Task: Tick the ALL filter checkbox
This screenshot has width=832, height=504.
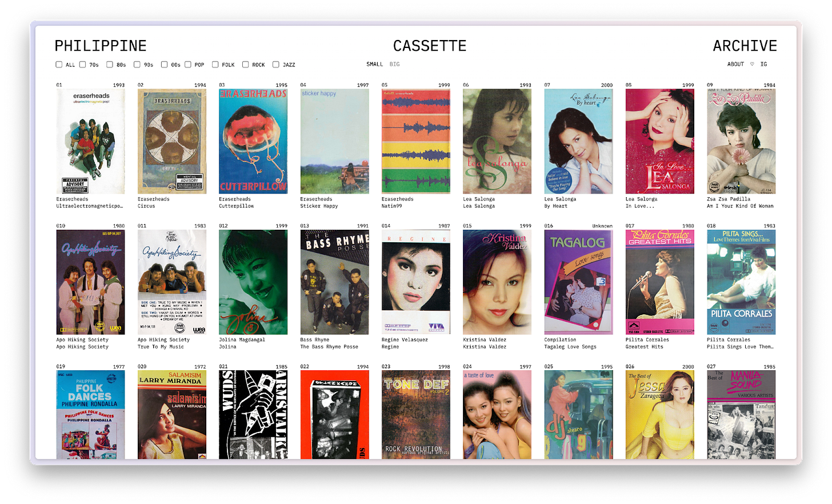Action: coord(59,65)
